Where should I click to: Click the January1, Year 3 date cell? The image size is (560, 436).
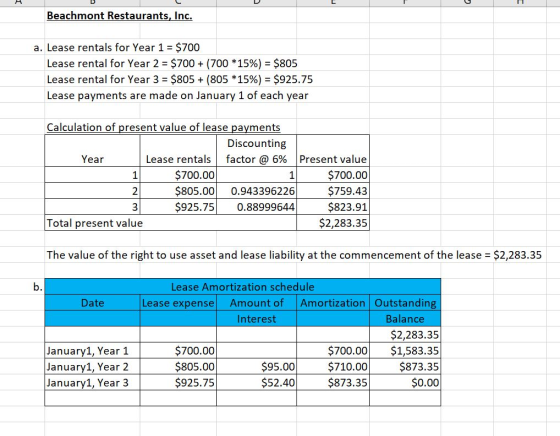(x=92, y=383)
